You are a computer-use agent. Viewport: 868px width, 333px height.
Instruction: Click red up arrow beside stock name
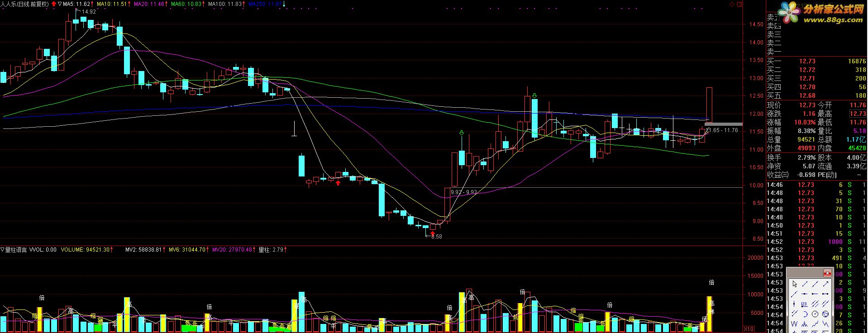54,4
